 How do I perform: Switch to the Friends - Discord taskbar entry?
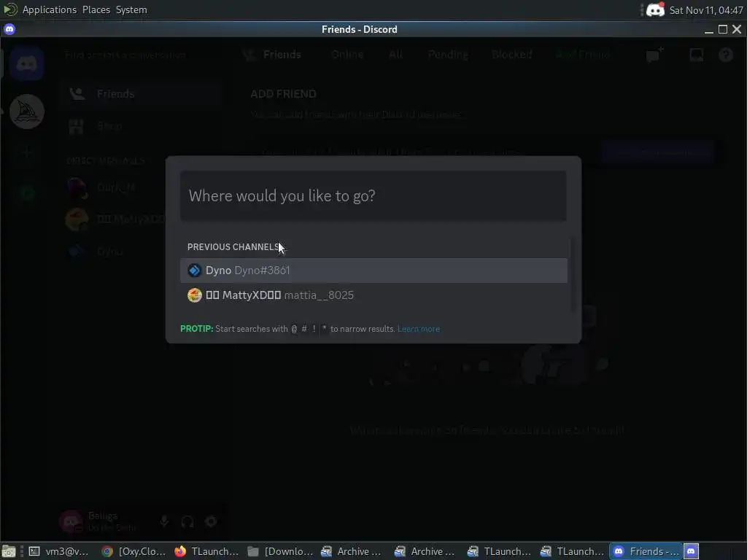click(646, 551)
